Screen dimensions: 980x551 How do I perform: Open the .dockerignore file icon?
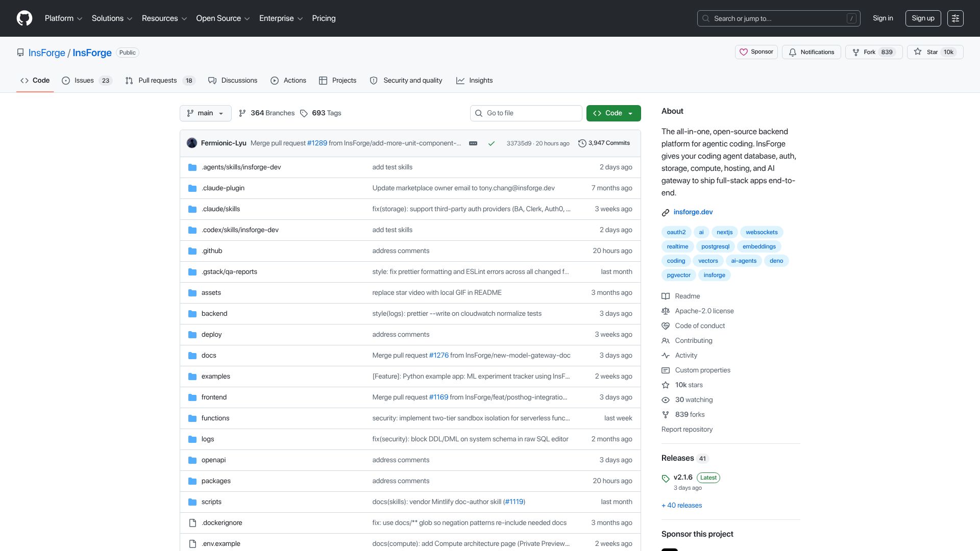pos(192,523)
